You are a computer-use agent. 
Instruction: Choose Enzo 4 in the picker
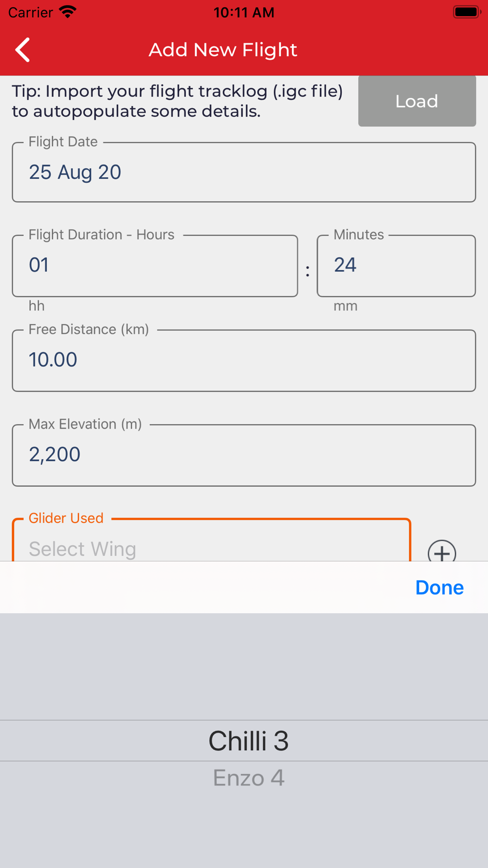[248, 778]
